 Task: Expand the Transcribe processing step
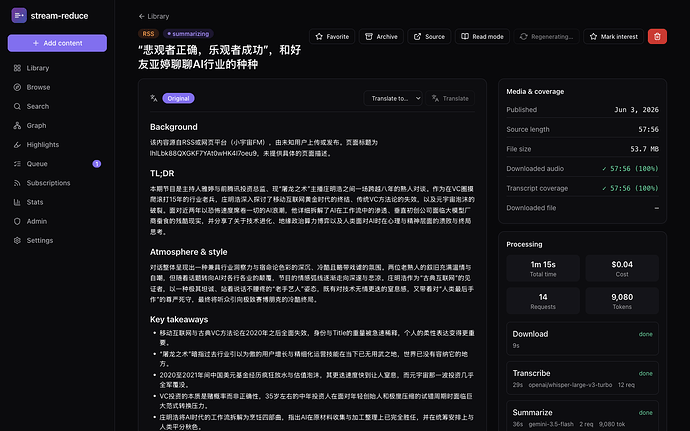[582, 378]
